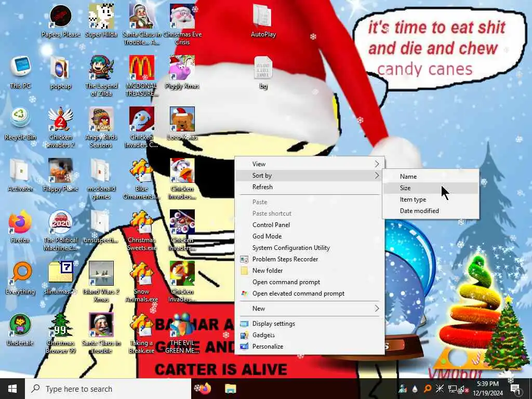Select the Flappy Plane shortcut
Screen dimensions: 532x399
coord(61,175)
